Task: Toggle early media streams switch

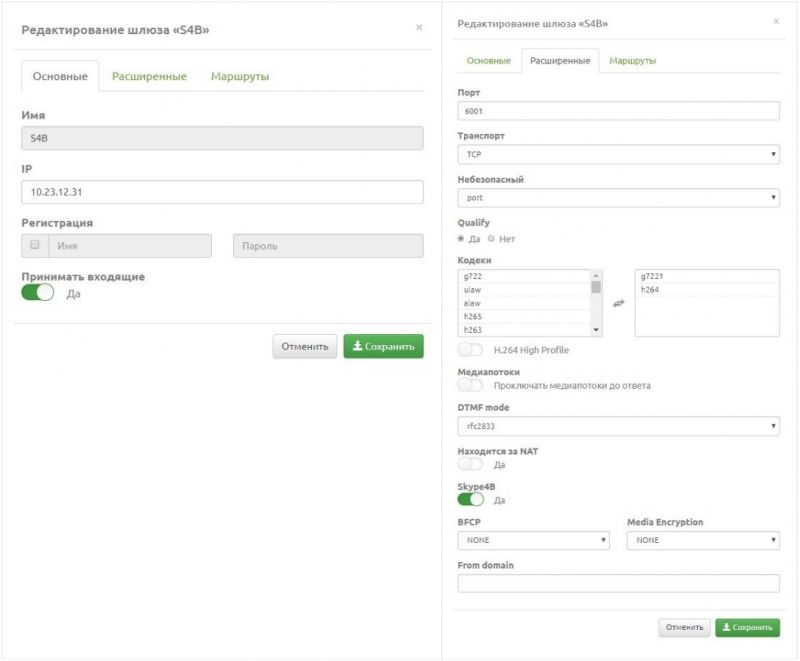Action: tap(470, 385)
